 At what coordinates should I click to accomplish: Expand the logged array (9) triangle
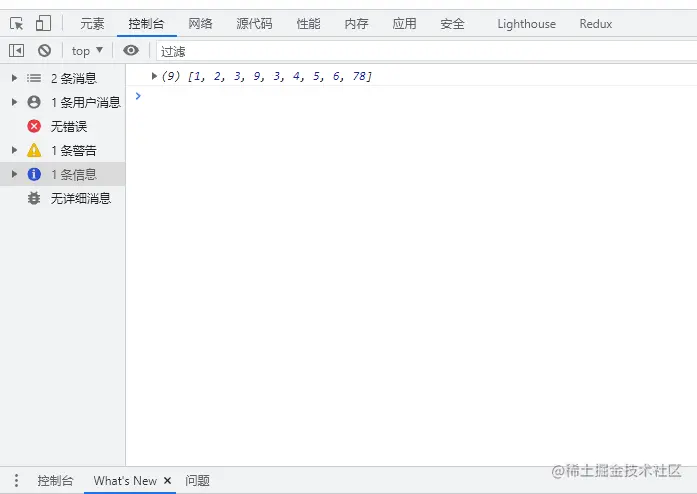coord(154,76)
